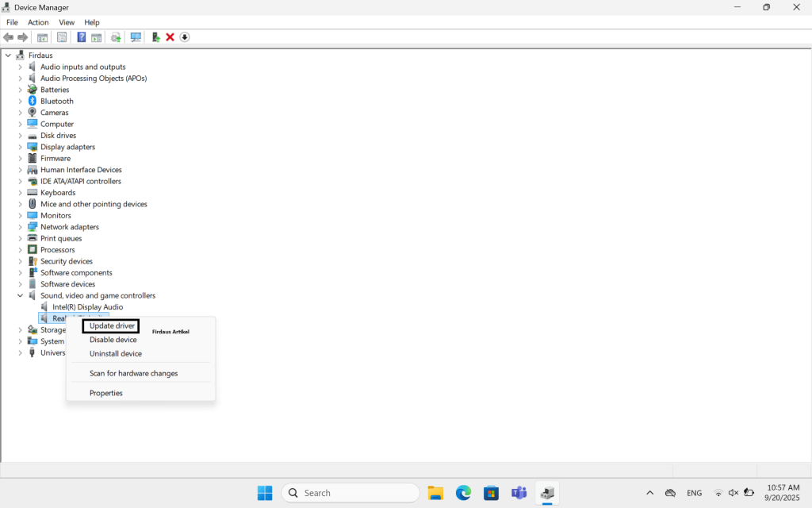812x508 pixels.
Task: Click the Properties toolbar icon
Action: (62, 37)
